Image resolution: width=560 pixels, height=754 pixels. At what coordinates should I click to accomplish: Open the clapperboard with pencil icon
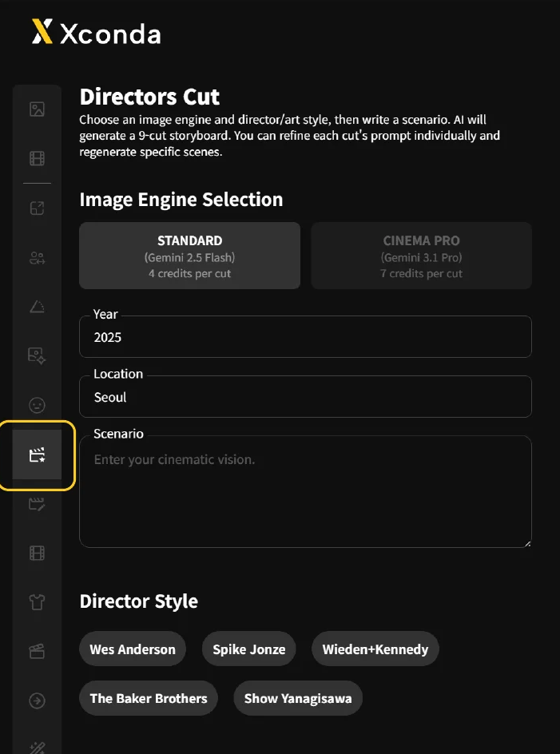click(37, 504)
